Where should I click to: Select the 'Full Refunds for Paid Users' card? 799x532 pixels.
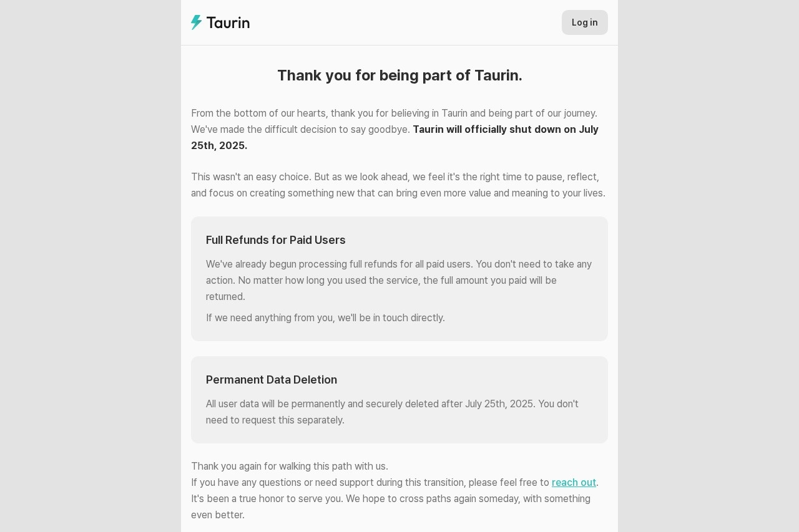click(x=399, y=279)
